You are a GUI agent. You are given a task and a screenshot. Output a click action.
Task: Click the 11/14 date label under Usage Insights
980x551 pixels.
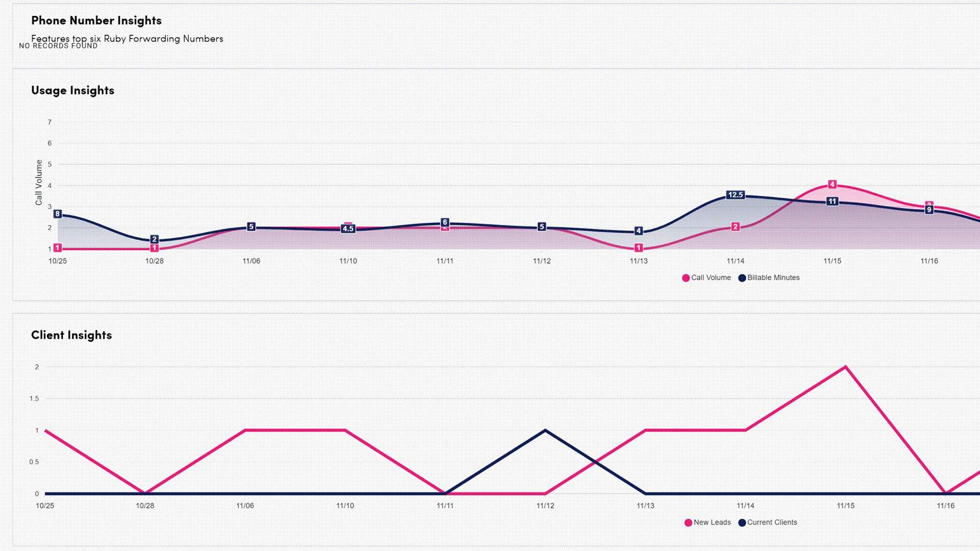click(x=736, y=261)
